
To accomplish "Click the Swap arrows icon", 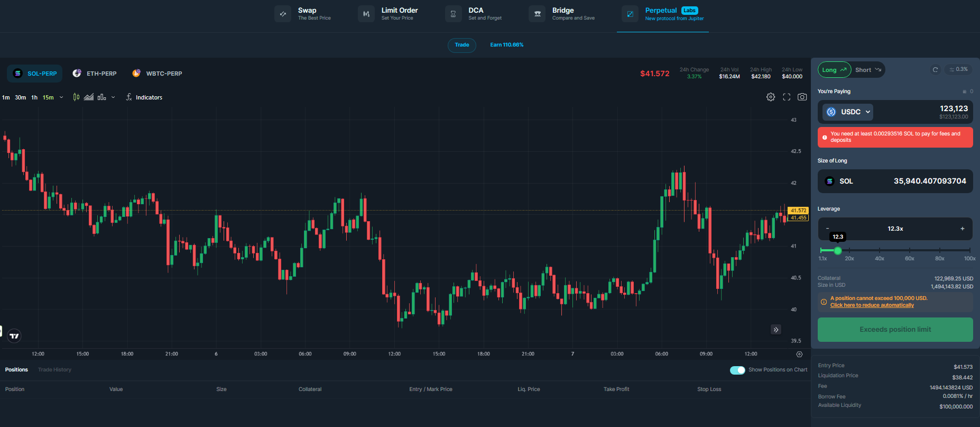I will point(283,14).
